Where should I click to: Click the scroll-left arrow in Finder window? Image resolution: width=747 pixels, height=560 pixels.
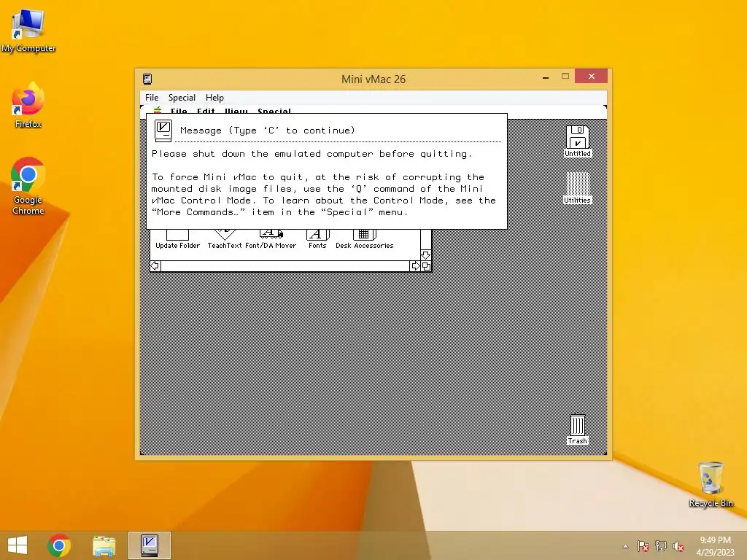(x=155, y=265)
